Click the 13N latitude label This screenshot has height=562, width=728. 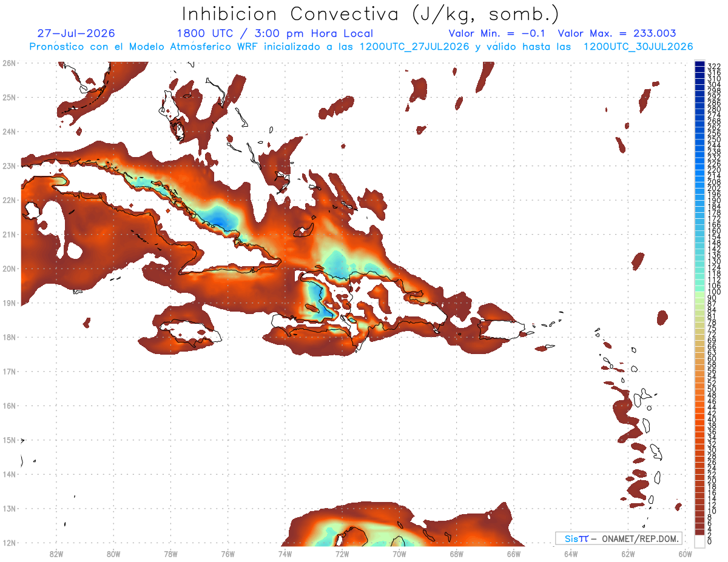[8, 508]
